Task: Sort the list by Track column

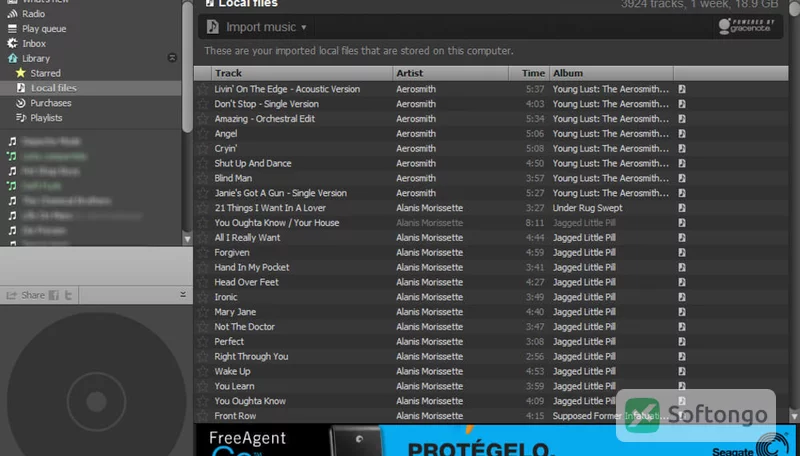Action: tap(302, 73)
